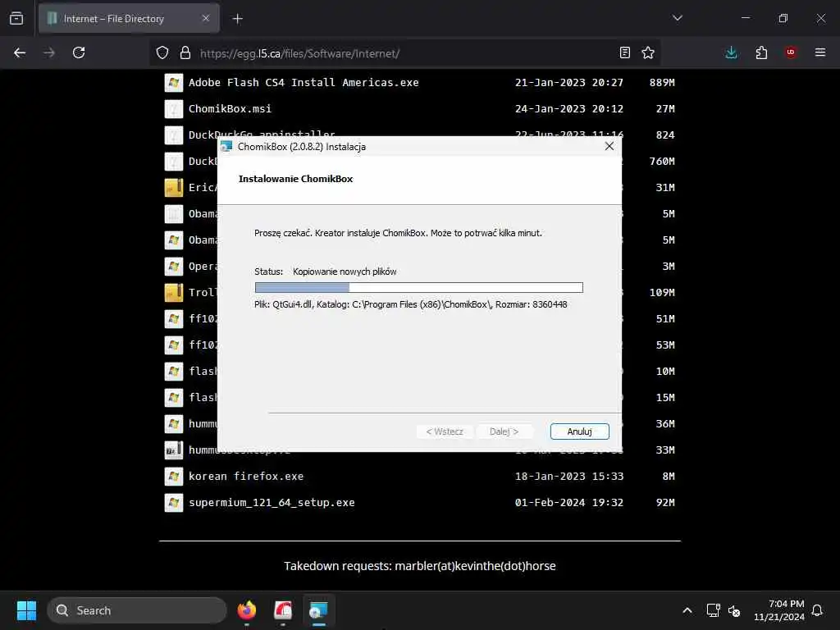
Task: Open the Firefox View icon in the tab bar
Action: pyautogui.click(x=16, y=18)
